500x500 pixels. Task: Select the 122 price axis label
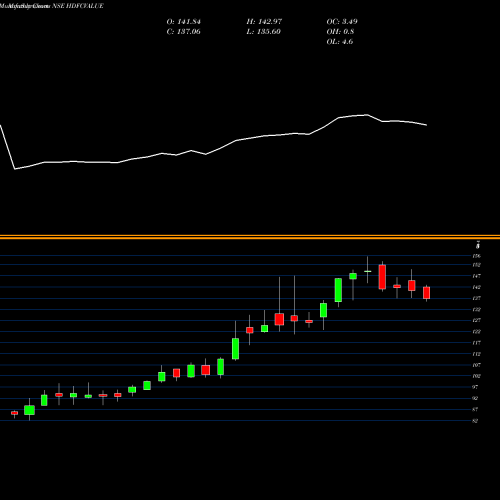pos(477,332)
